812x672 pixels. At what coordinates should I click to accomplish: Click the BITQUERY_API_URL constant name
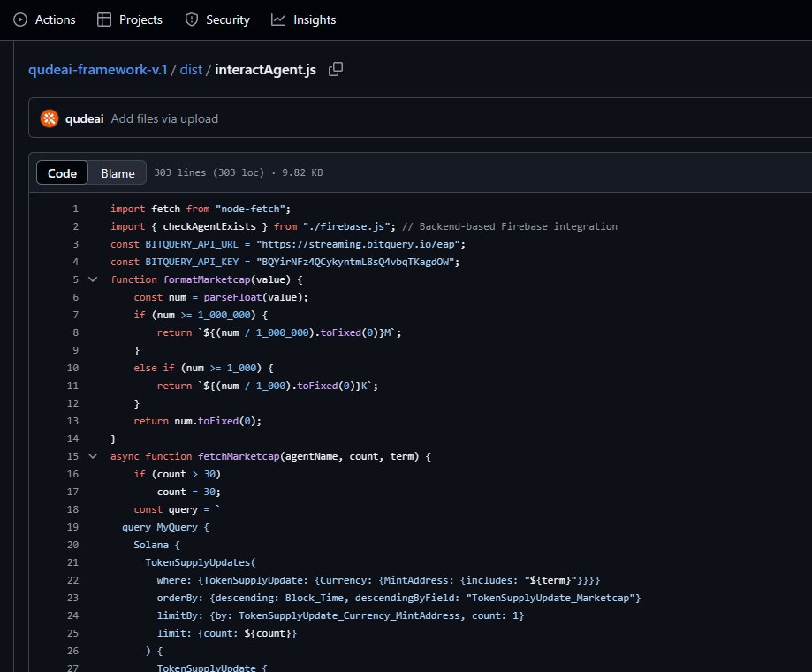pos(192,244)
